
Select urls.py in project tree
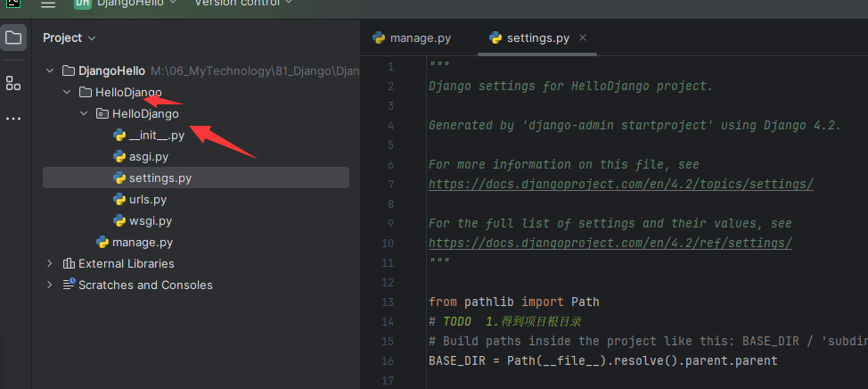pos(148,200)
